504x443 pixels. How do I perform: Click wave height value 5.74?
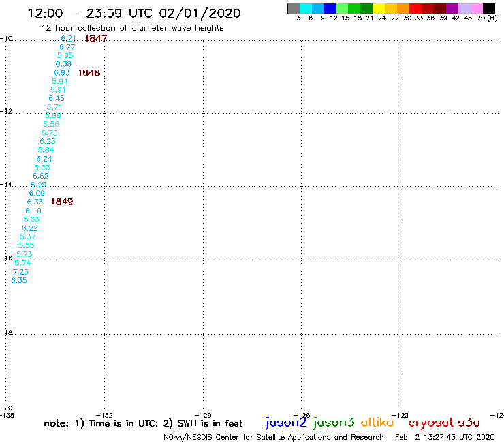point(22,263)
